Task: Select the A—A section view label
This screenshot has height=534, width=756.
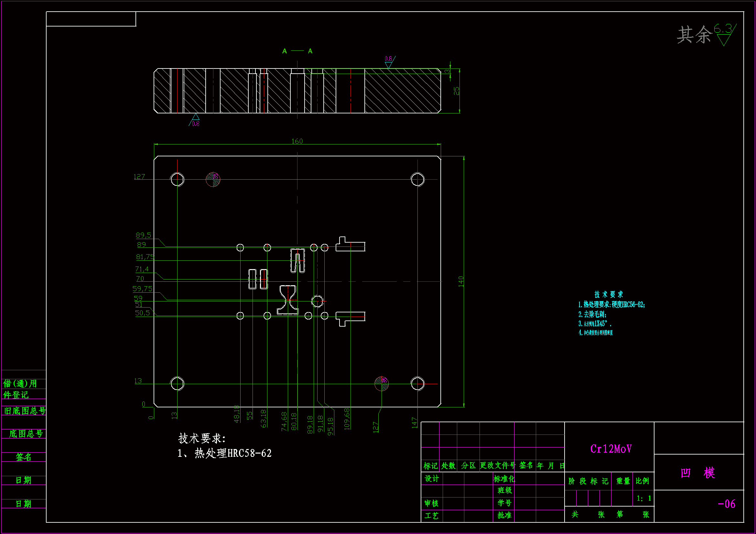Action: [297, 51]
